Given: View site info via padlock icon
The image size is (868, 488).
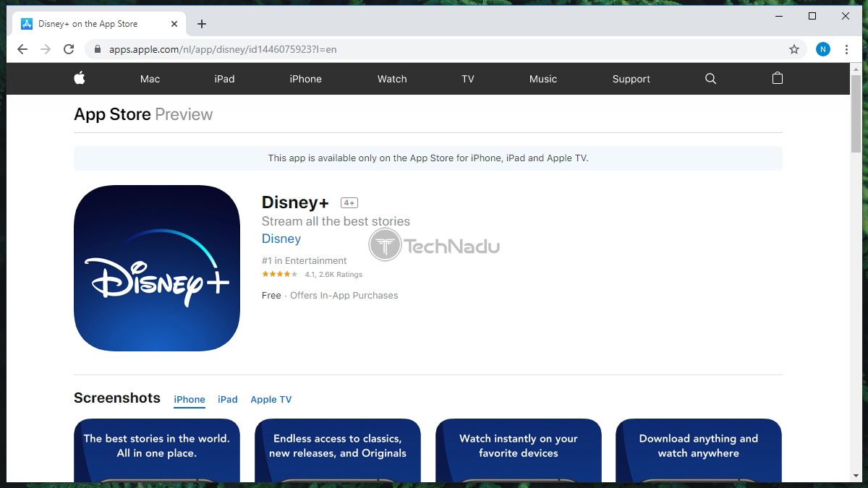Looking at the screenshot, I should tap(98, 50).
